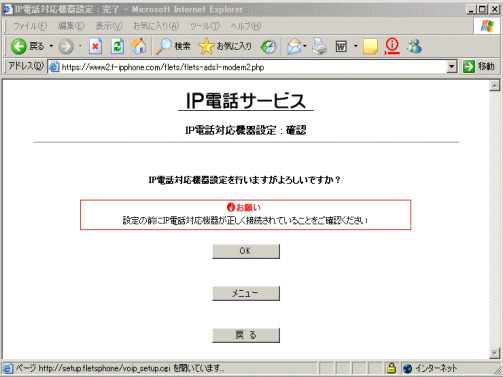The image size is (503, 377).
Task: Click the warning text 設定の前に...ご確認ください
Action: coord(245,220)
